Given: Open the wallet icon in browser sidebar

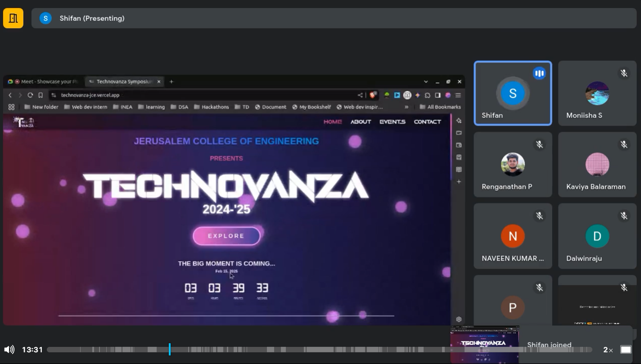Looking at the screenshot, I should (459, 145).
